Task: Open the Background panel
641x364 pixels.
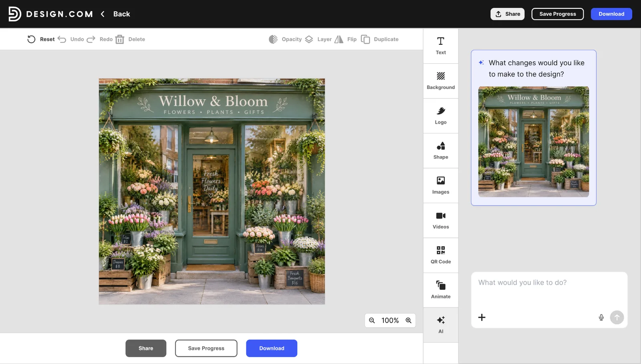Action: pos(441,81)
